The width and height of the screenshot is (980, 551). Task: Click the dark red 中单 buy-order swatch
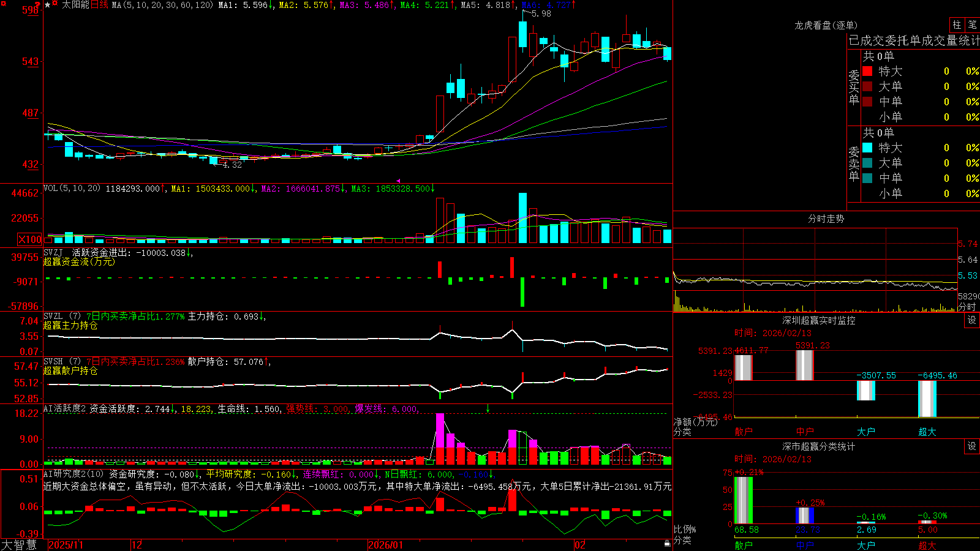pos(867,101)
